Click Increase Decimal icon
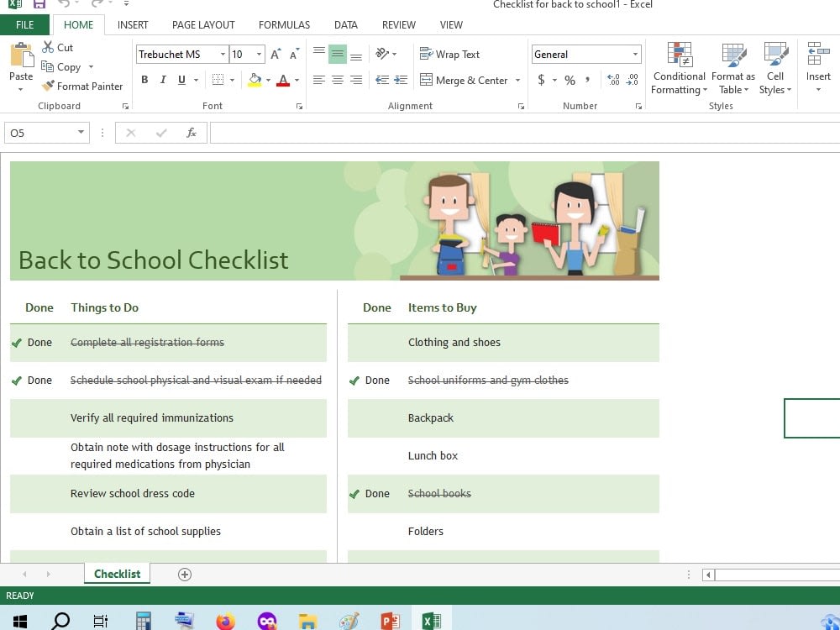This screenshot has height=630, width=840. pyautogui.click(x=613, y=80)
